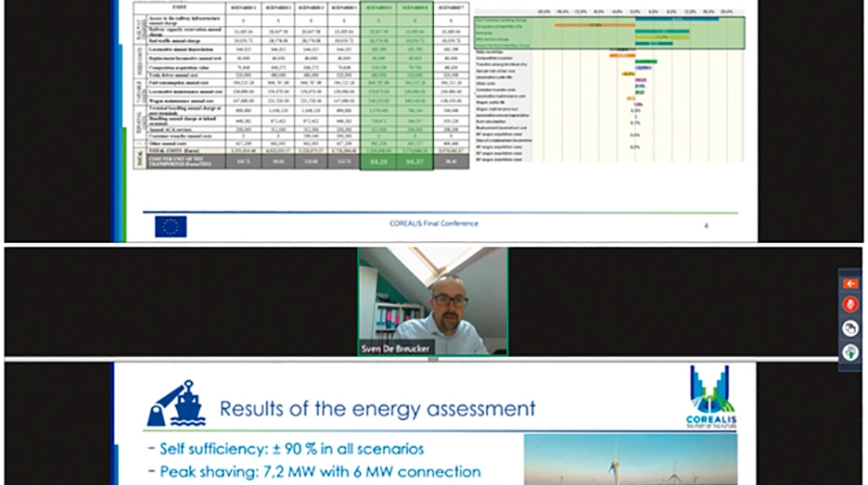Toggle the red muted microphone button
The height and width of the screenshot is (485, 868).
[x=850, y=305]
